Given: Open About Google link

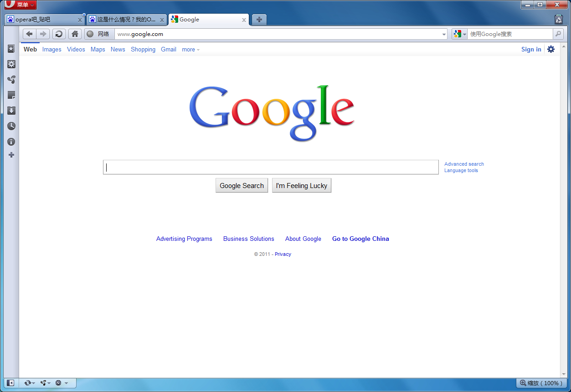Looking at the screenshot, I should click(303, 239).
